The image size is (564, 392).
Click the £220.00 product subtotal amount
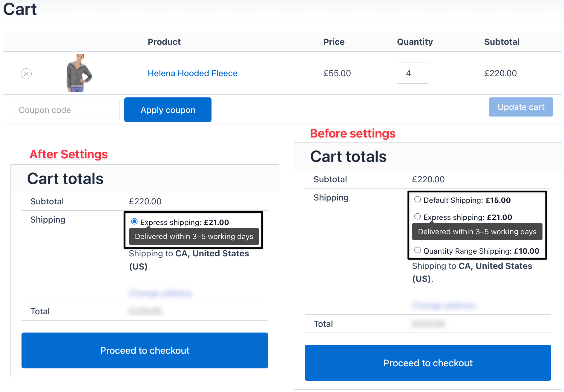pos(500,73)
